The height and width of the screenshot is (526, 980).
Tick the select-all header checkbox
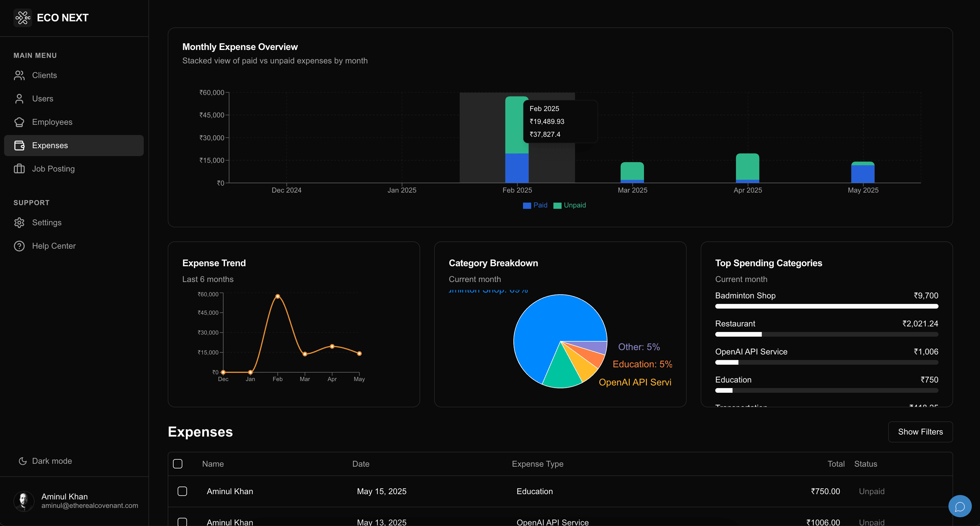pos(178,463)
